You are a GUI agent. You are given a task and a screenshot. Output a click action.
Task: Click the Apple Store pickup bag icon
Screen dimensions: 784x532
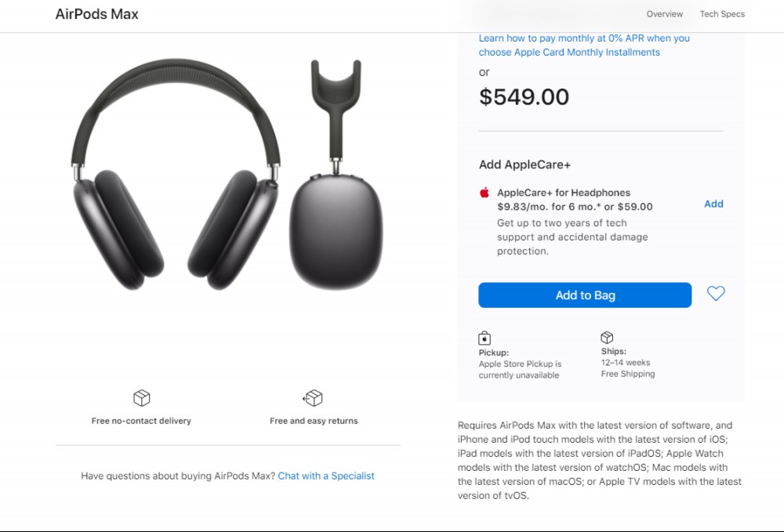click(485, 338)
